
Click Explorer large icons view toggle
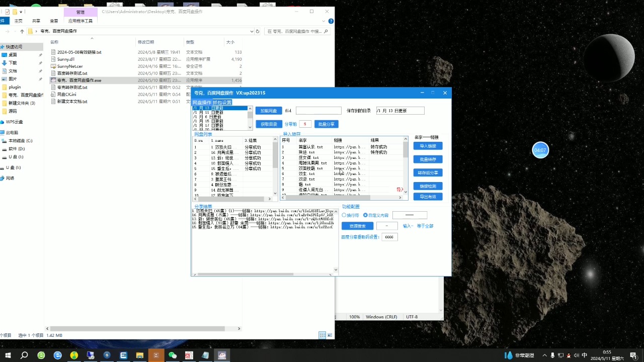tap(330, 335)
